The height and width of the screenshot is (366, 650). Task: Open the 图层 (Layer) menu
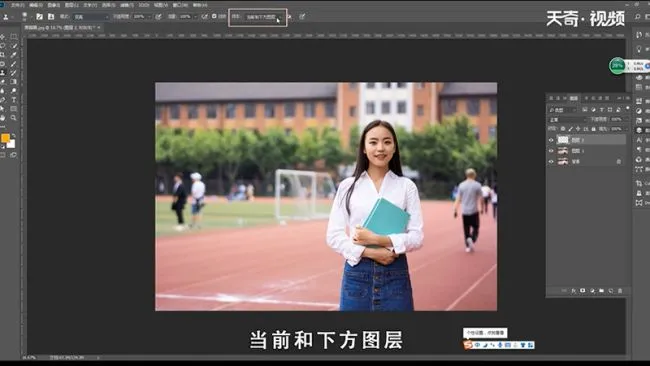pos(72,5)
